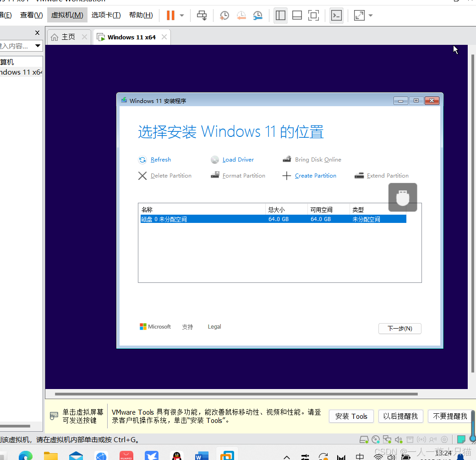Click the 安装 Tools button
The image size is (476, 460).
[x=351, y=416]
